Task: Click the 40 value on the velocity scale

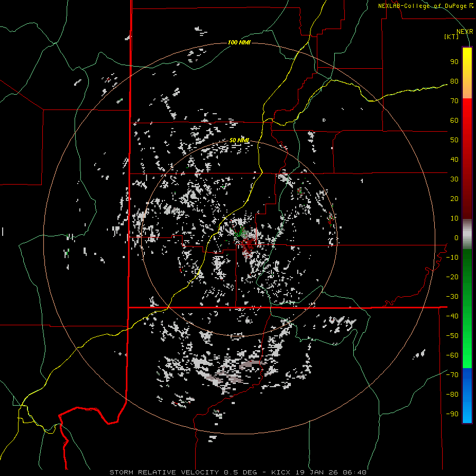Action: click(454, 160)
